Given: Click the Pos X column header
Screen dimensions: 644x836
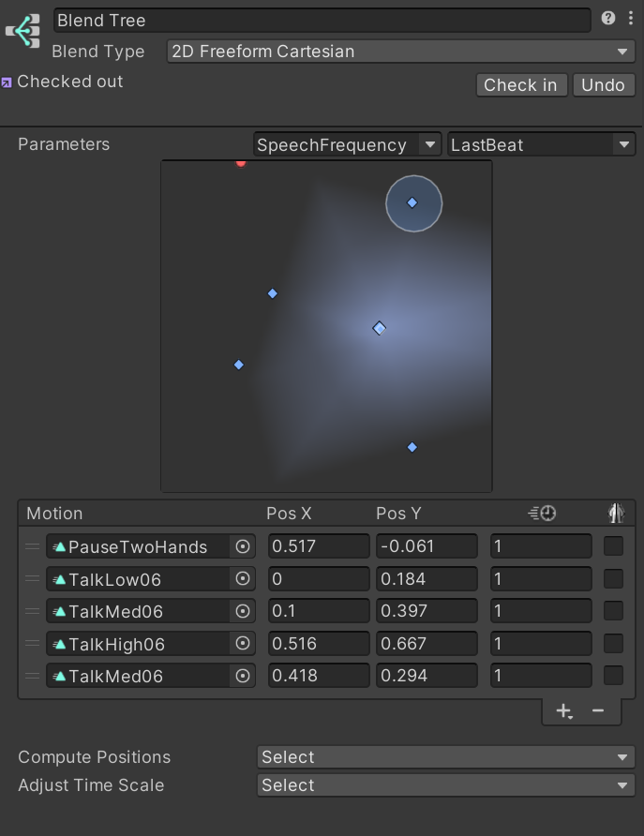Looking at the screenshot, I should 289,514.
